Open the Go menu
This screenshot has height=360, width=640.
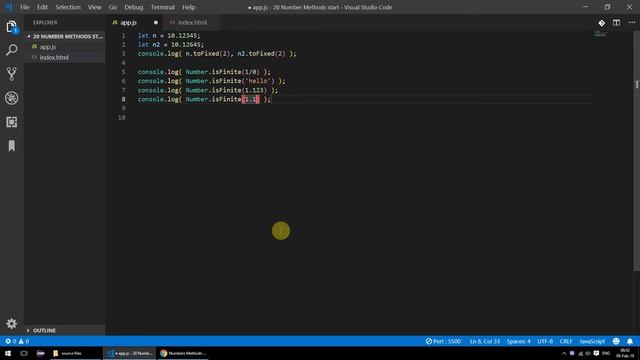[113, 7]
